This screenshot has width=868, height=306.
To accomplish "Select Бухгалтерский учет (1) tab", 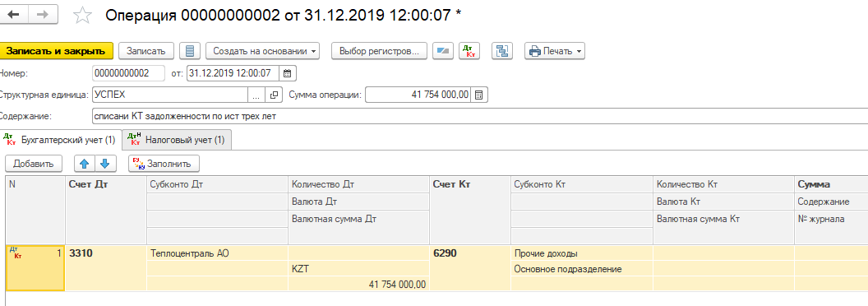I will click(x=60, y=140).
